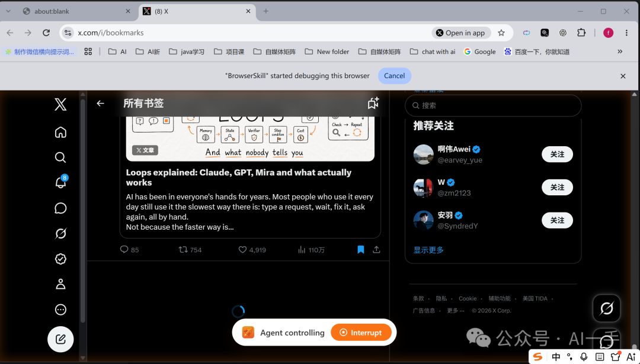Click site info icon in address bar
This screenshot has height=364, width=640.
(68, 33)
